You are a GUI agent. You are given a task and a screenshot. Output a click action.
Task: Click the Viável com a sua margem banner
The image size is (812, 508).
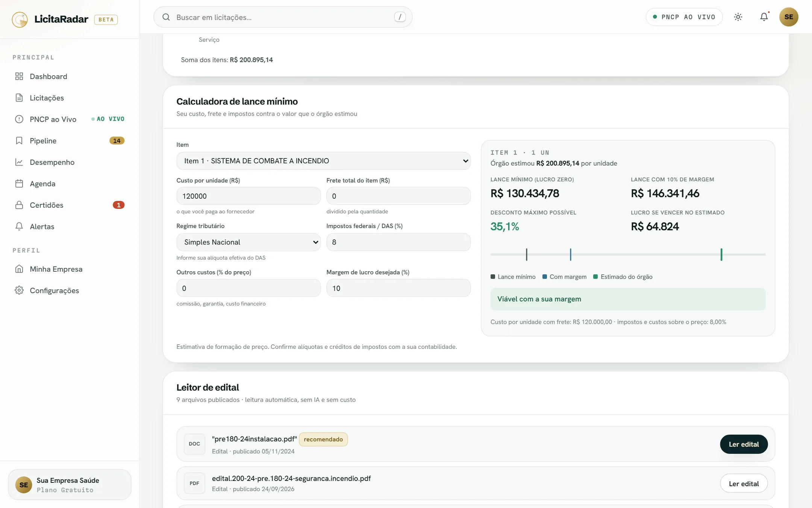[628, 299]
